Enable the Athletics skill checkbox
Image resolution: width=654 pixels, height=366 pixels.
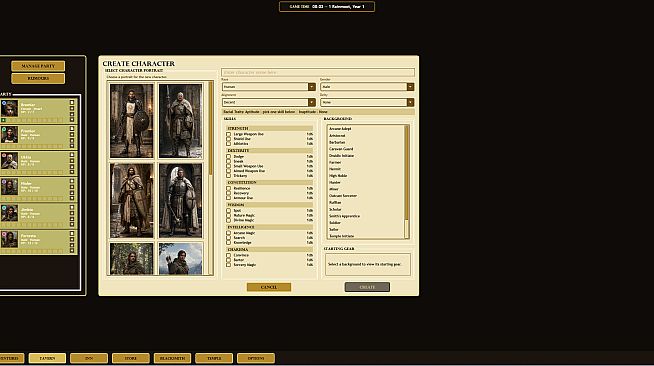coord(229,143)
